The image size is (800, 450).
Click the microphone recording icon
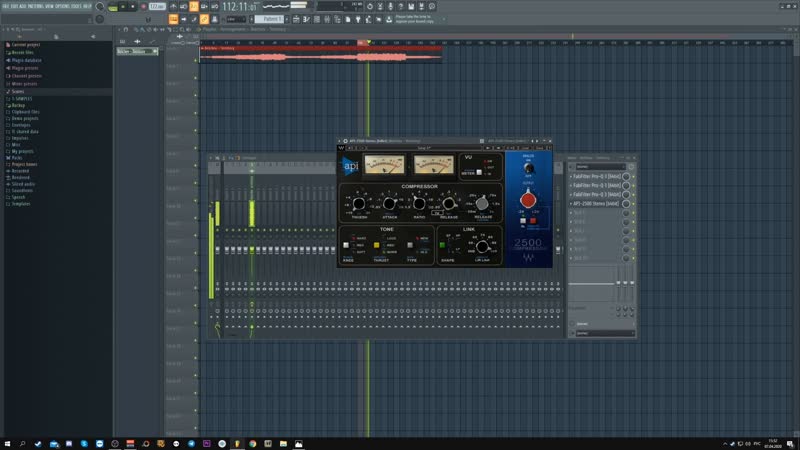(390, 7)
